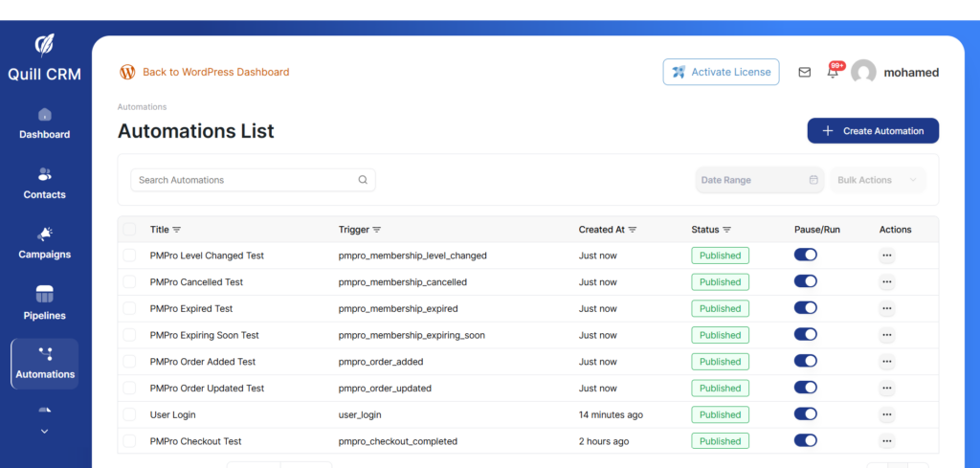Open the mail envelope icon in header
The image size is (980, 468).
(x=804, y=72)
